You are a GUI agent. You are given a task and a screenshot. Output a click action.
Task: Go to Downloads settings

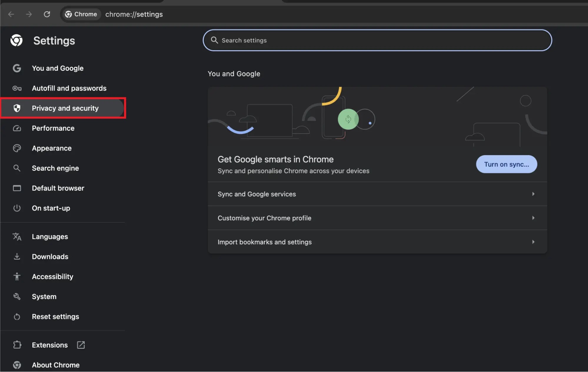[50, 257]
